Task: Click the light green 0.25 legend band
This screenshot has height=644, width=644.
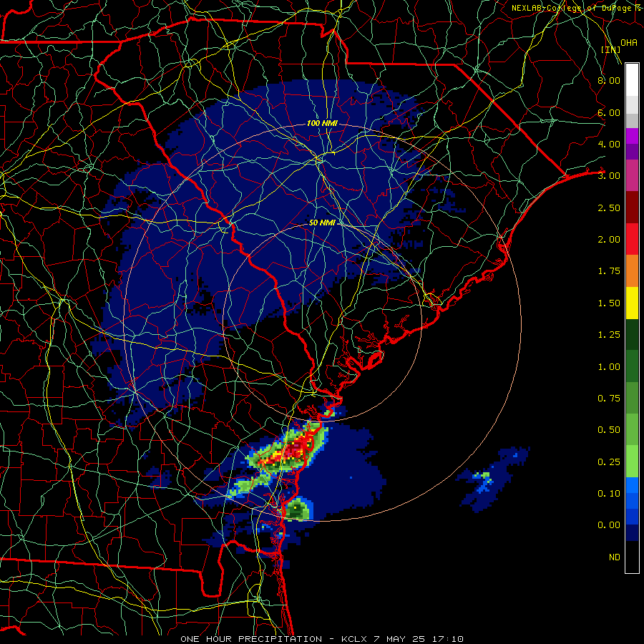Action: (632, 462)
